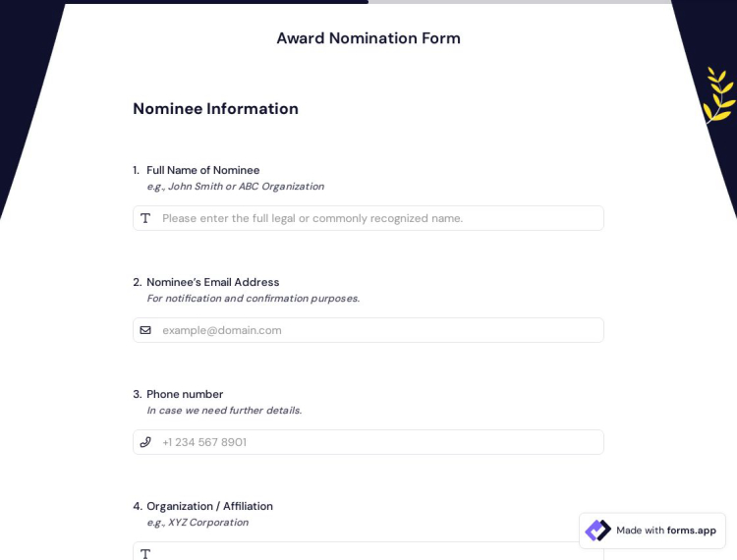This screenshot has width=737, height=560.
Task: Click the forms.app text link
Action: coord(691,531)
